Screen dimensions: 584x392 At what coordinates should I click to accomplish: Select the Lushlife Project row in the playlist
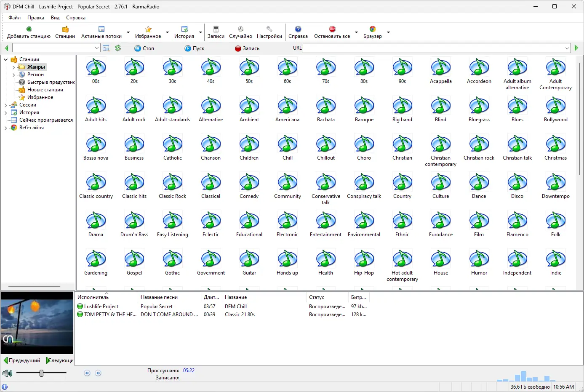101,307
